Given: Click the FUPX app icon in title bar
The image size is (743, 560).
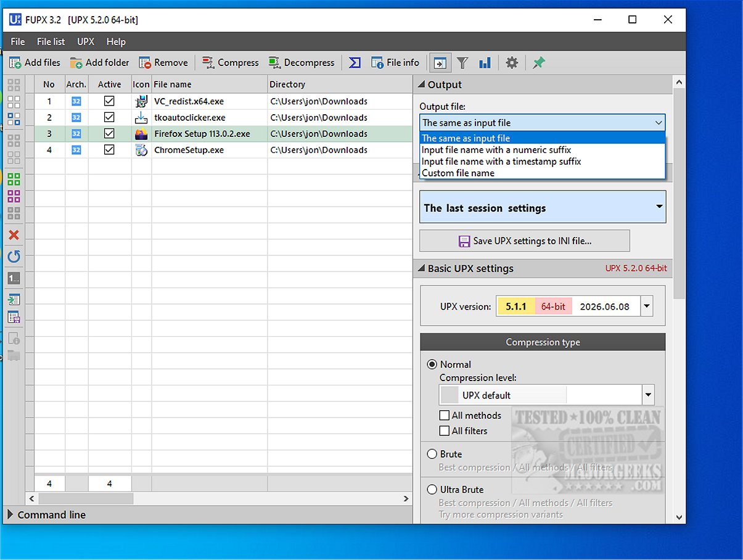Looking at the screenshot, I should pyautogui.click(x=15, y=20).
